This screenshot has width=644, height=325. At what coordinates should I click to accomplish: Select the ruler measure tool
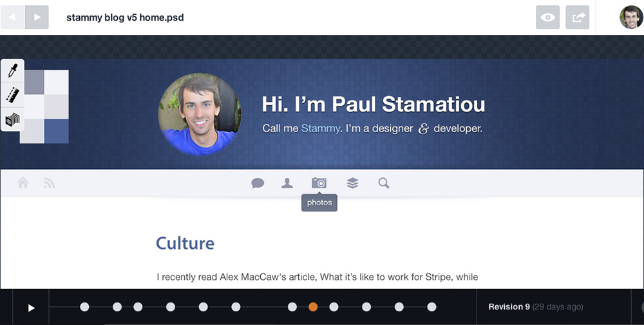(x=12, y=95)
